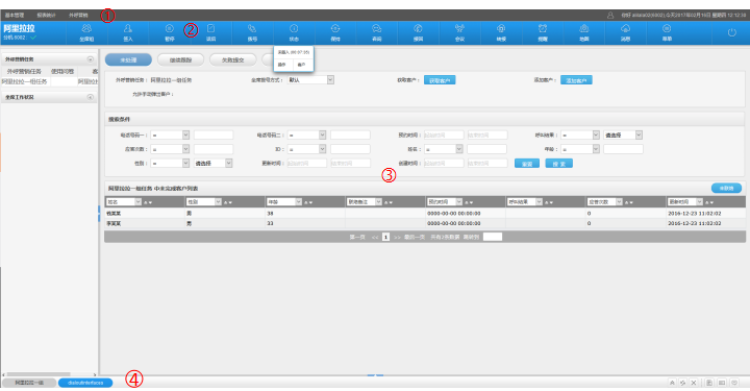Click the 获取客户 button
This screenshot has width=750, height=391.
click(440, 80)
